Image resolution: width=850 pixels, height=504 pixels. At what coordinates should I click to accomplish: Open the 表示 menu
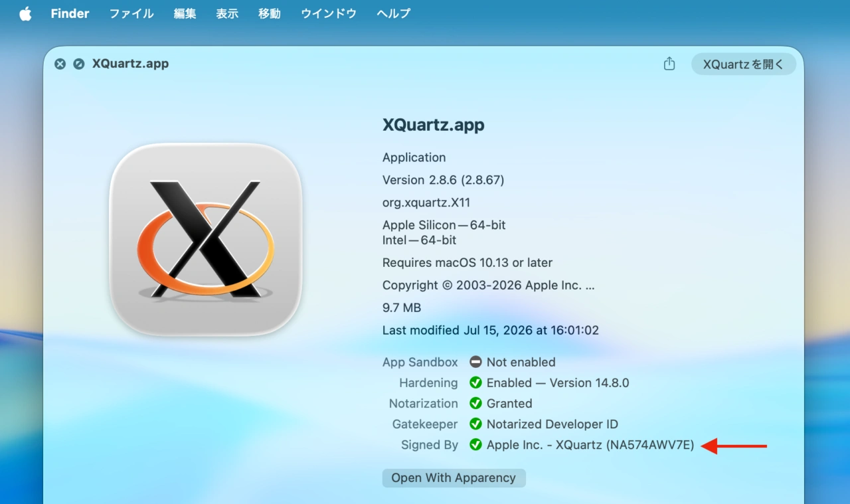click(x=227, y=13)
